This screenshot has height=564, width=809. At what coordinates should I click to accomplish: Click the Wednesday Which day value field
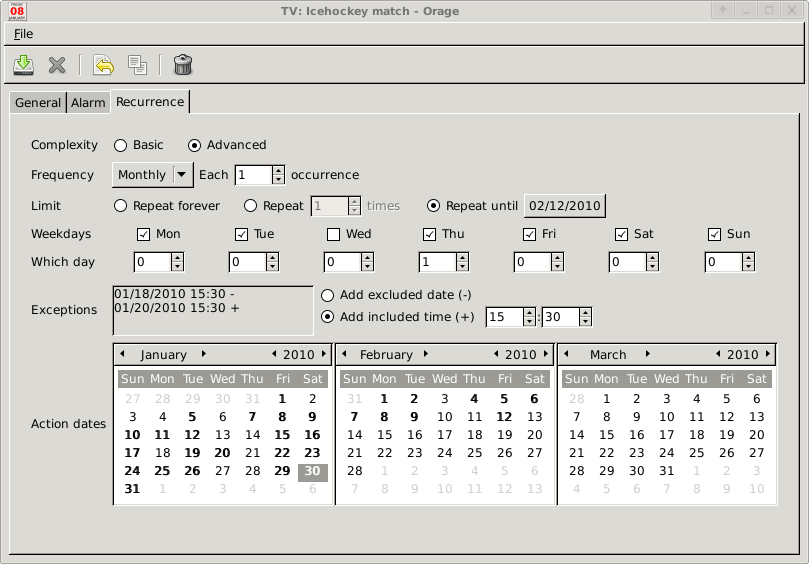coord(343,262)
